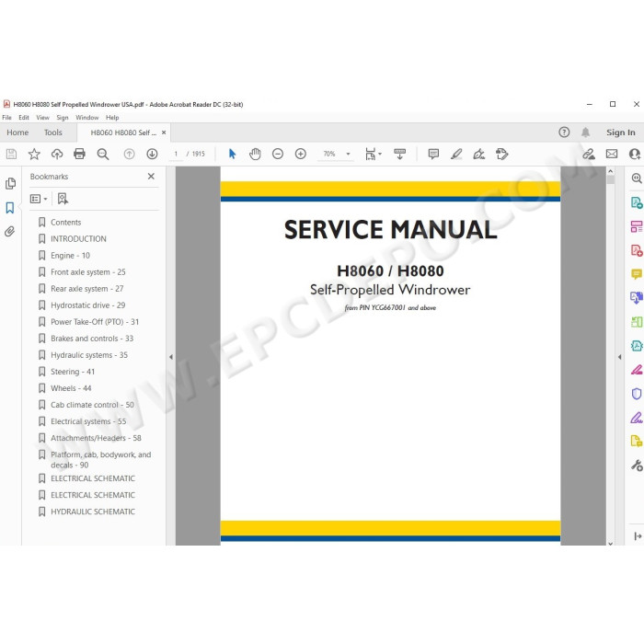Viewport: 644px width, 644px height.
Task: Upload file to cloud icon
Action: pyautogui.click(x=57, y=154)
